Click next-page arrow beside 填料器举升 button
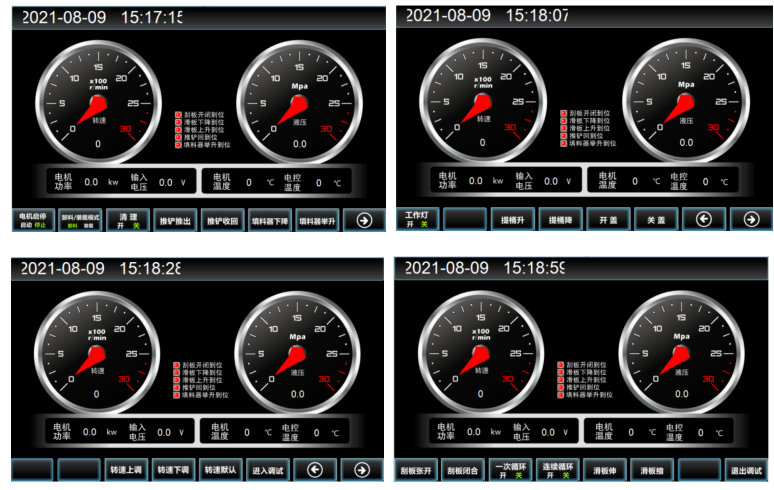The height and width of the screenshot is (490, 774). click(363, 220)
